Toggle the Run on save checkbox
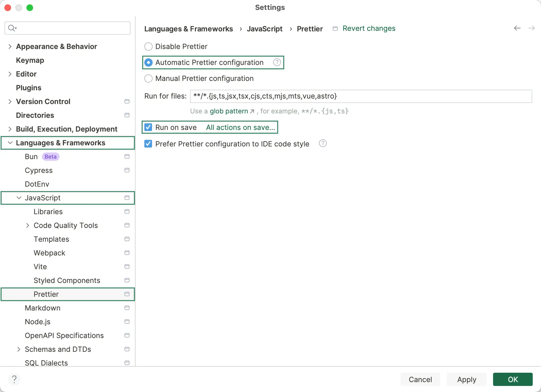 click(148, 127)
